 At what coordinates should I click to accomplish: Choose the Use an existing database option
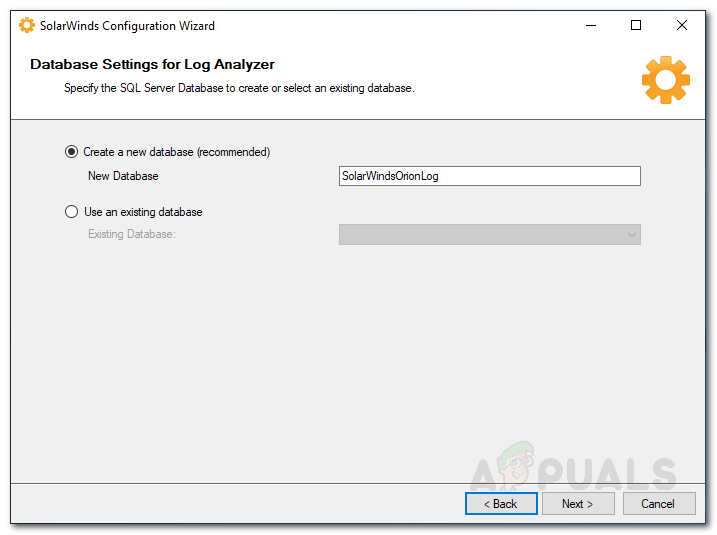71,212
